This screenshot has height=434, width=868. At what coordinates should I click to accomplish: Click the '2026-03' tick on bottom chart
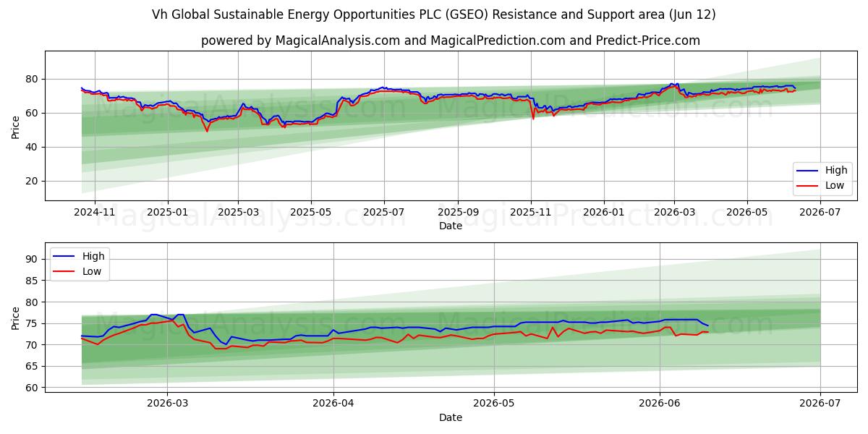tap(167, 404)
